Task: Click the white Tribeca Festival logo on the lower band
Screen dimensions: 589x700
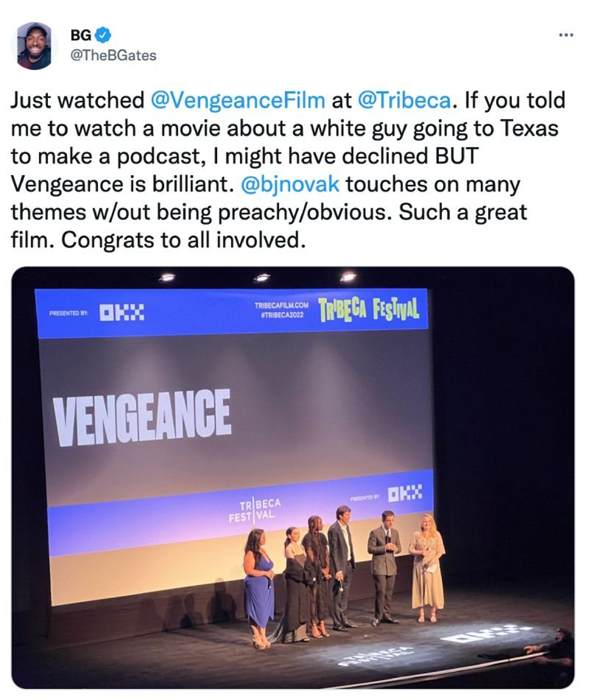Action: click(255, 510)
